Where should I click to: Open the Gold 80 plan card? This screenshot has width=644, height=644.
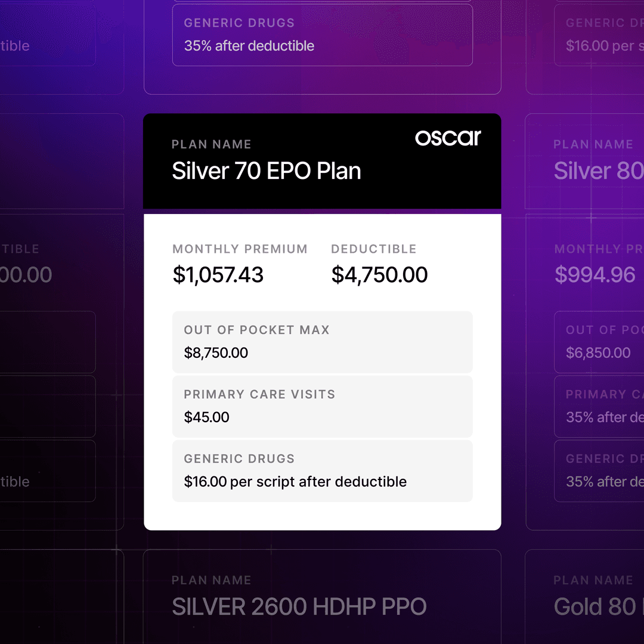coord(595,607)
